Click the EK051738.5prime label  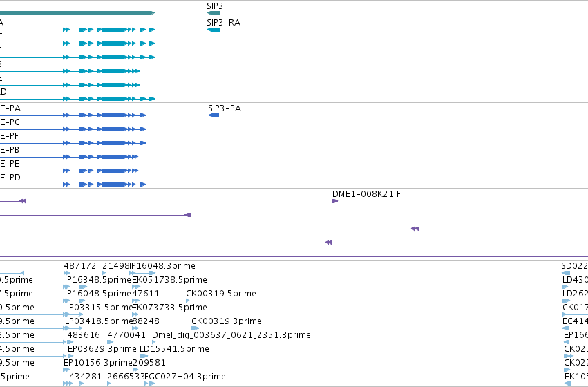click(169, 280)
